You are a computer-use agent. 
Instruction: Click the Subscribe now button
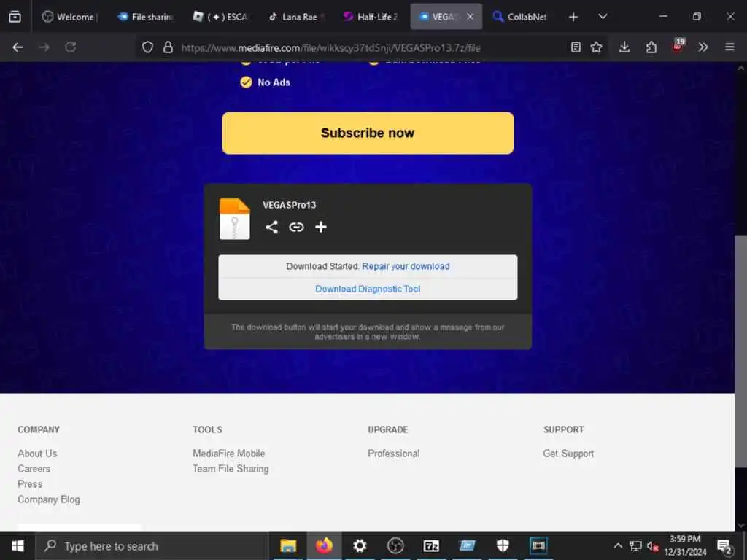pyautogui.click(x=368, y=133)
